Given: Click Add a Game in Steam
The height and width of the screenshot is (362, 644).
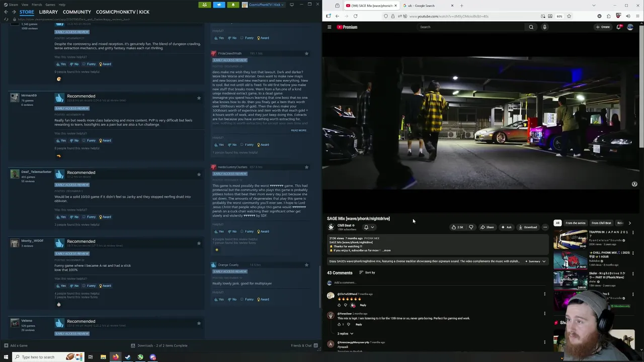Looking at the screenshot, I should [16, 345].
